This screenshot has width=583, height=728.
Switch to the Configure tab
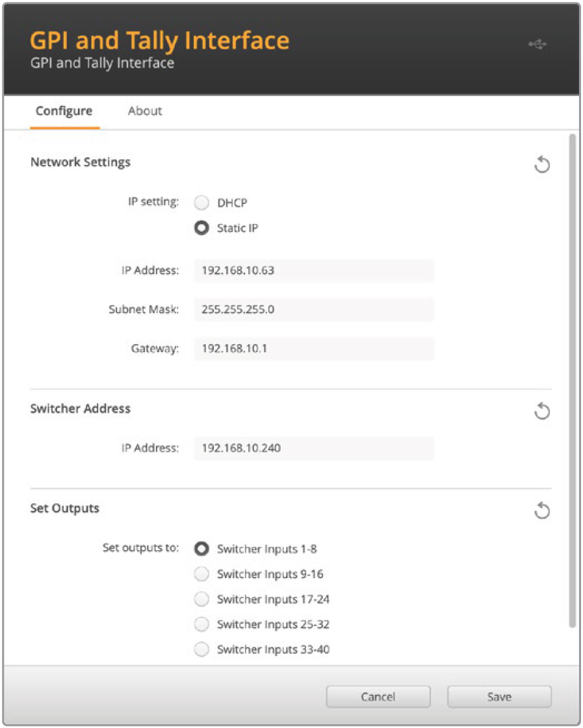point(64,111)
